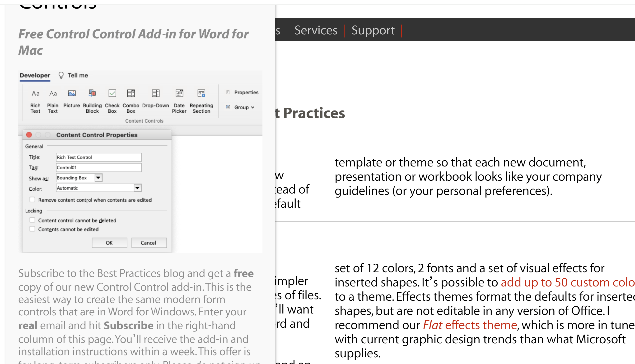Click the Check Box control icon
The image size is (635, 364).
click(x=112, y=93)
